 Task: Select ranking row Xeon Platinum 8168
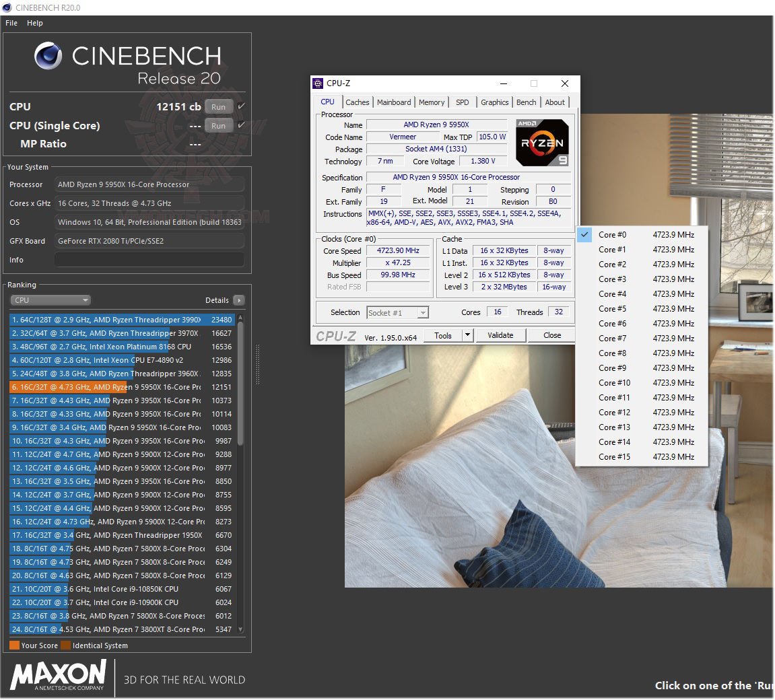click(122, 347)
